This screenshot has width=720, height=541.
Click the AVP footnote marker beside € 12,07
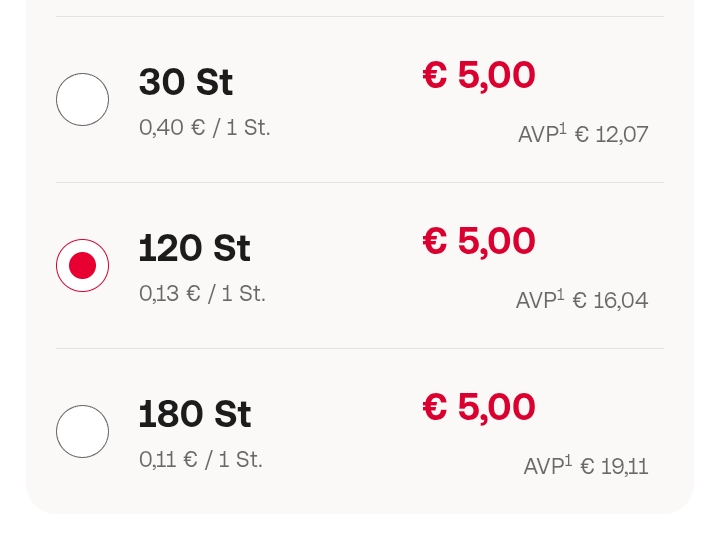pyautogui.click(x=562, y=128)
